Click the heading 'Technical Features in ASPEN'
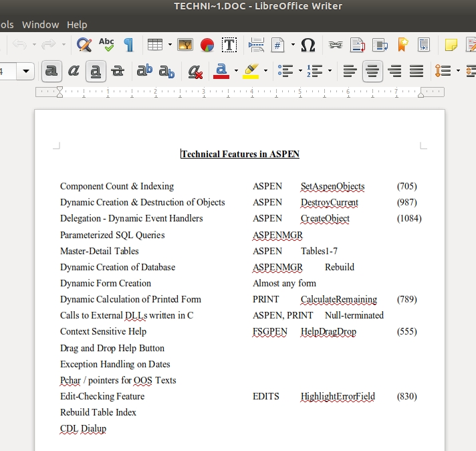The height and width of the screenshot is (451, 476). pyautogui.click(x=240, y=154)
